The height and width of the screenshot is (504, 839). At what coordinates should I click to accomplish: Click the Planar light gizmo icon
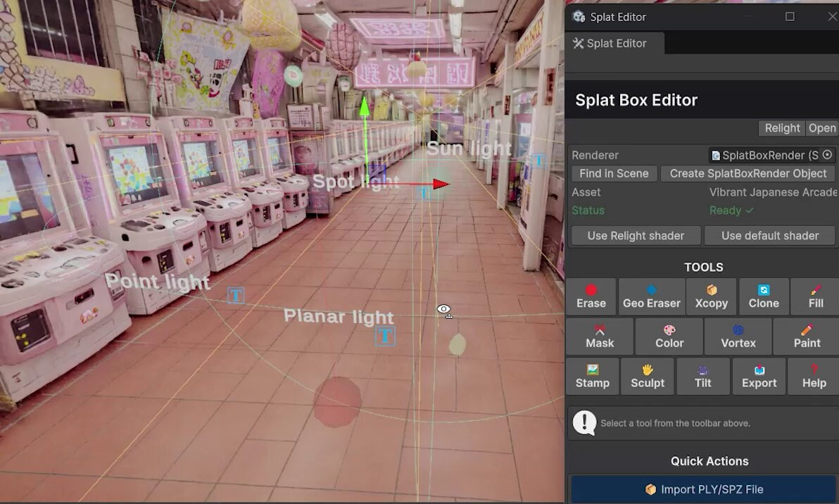[x=385, y=336]
